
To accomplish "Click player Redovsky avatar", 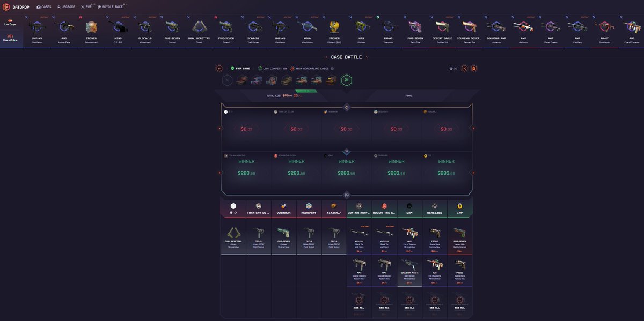I will [309, 206].
